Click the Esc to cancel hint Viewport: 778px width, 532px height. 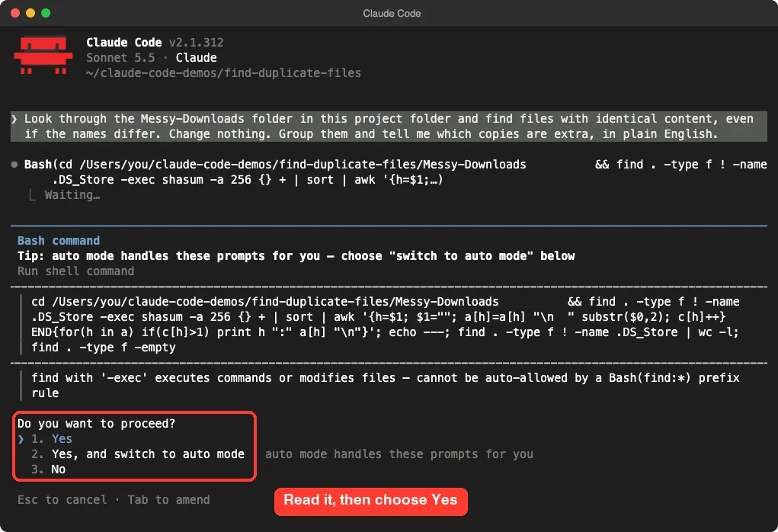(x=62, y=500)
